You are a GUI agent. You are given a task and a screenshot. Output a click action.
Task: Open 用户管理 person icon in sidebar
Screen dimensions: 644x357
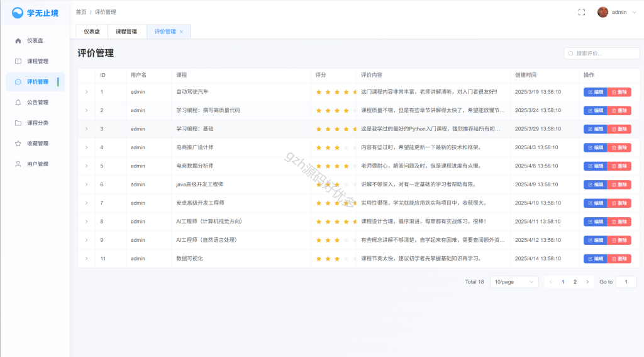(18, 164)
